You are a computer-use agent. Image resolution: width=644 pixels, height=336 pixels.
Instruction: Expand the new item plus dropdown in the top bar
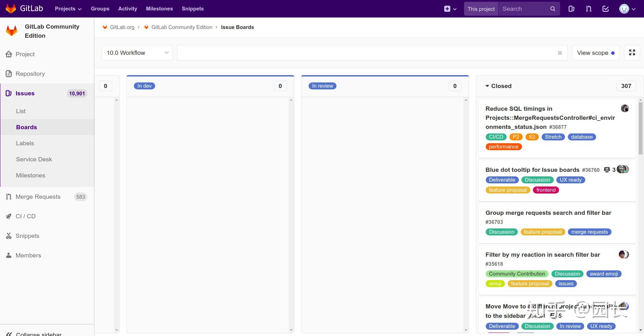point(450,8)
